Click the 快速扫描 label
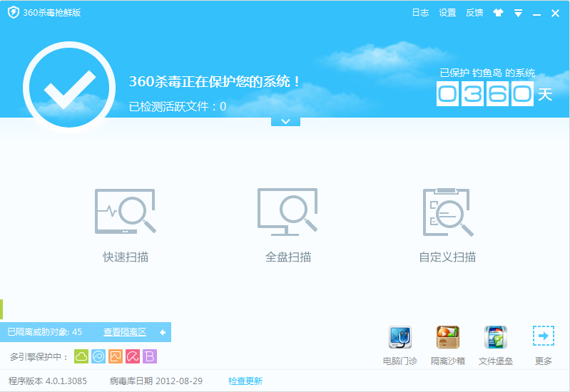The height and width of the screenshot is (392, 570). [126, 257]
